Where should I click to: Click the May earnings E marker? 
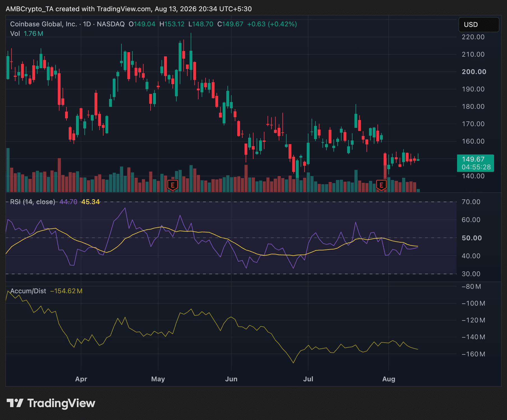tap(173, 185)
